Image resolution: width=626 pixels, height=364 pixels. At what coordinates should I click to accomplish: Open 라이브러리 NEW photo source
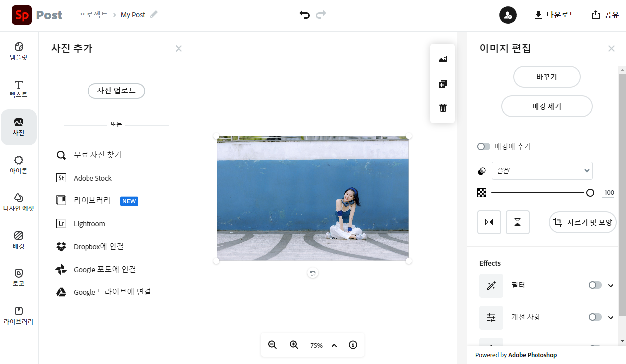(97, 201)
